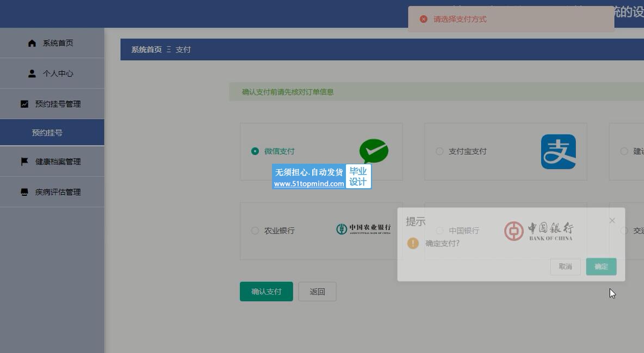Click the red error icon in toast
The image size is (644, 353).
[424, 20]
